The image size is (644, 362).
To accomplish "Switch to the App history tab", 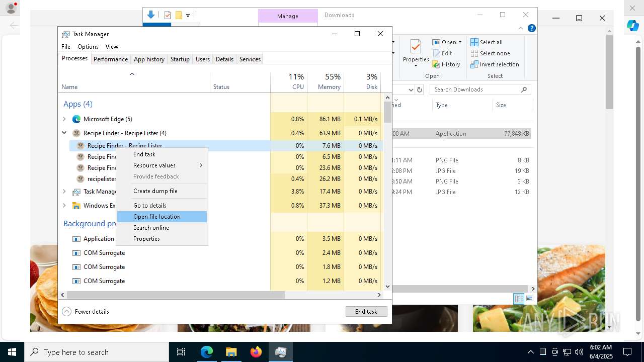I will [x=149, y=59].
